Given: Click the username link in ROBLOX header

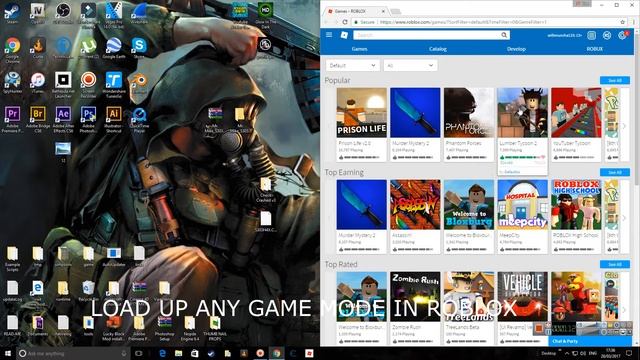Looking at the screenshot, I should click(x=564, y=36).
